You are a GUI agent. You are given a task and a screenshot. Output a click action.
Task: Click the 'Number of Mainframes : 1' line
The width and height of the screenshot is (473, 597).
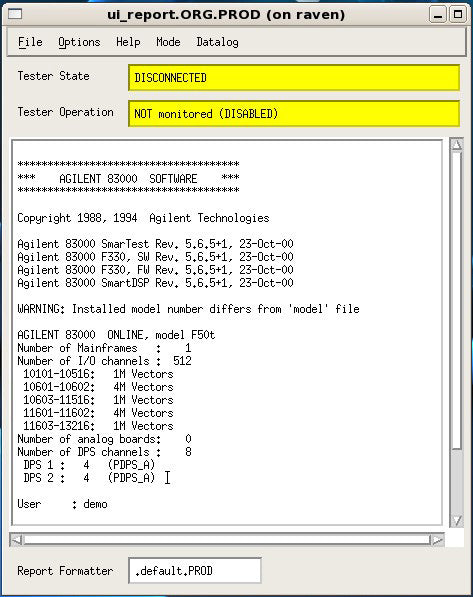[x=104, y=348]
